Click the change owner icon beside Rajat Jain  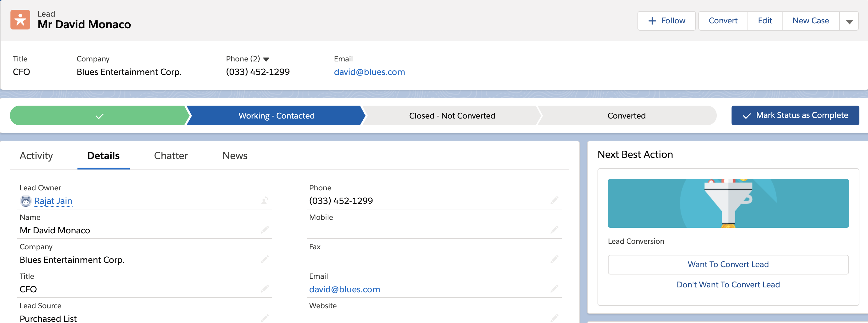265,200
